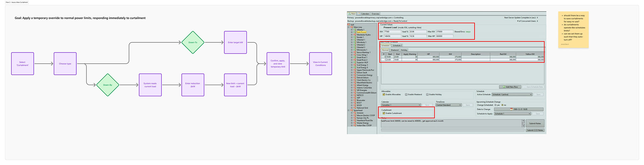
Task: Click the Manitoba Hydro red flag icon
Action: [x=355, y=35]
